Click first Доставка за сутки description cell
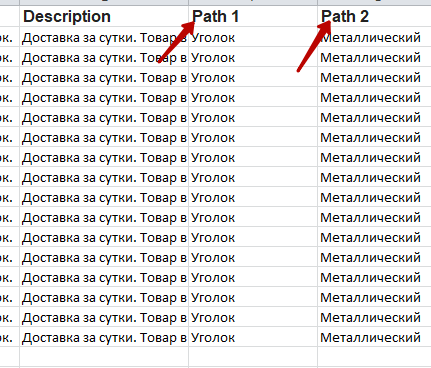This screenshot has width=431, height=368. (x=104, y=37)
